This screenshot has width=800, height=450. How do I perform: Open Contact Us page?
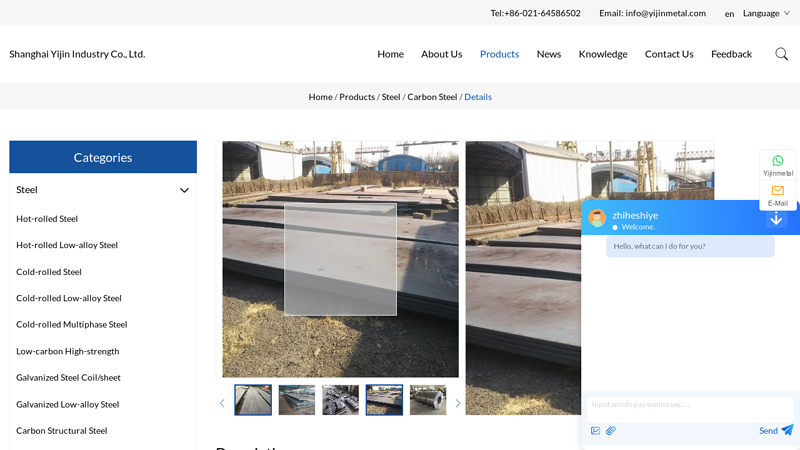[x=669, y=54]
